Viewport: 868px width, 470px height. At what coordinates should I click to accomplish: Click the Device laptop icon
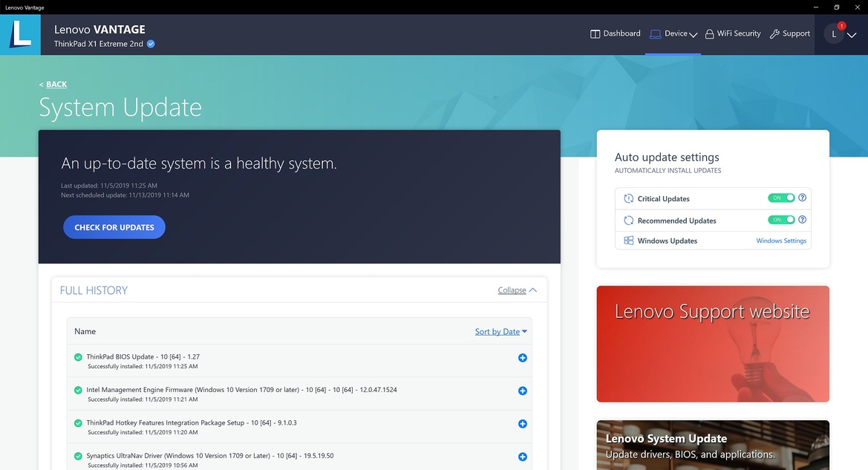[656, 34]
